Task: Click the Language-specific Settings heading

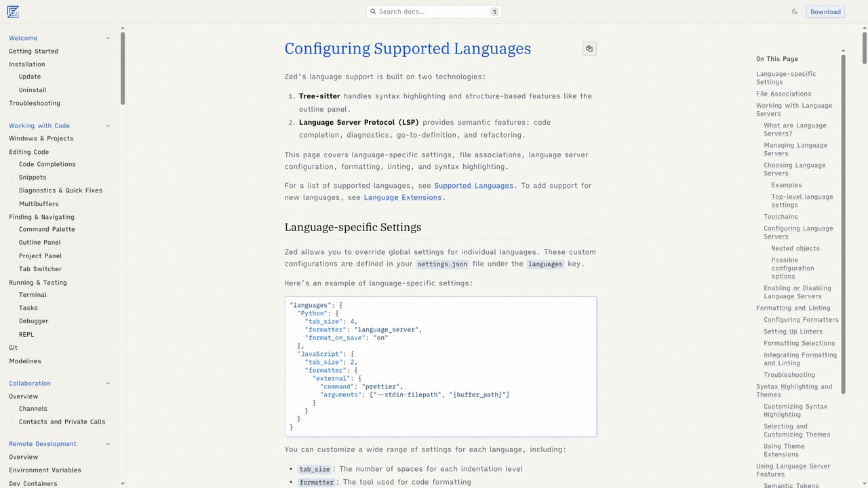Action: 353,227
